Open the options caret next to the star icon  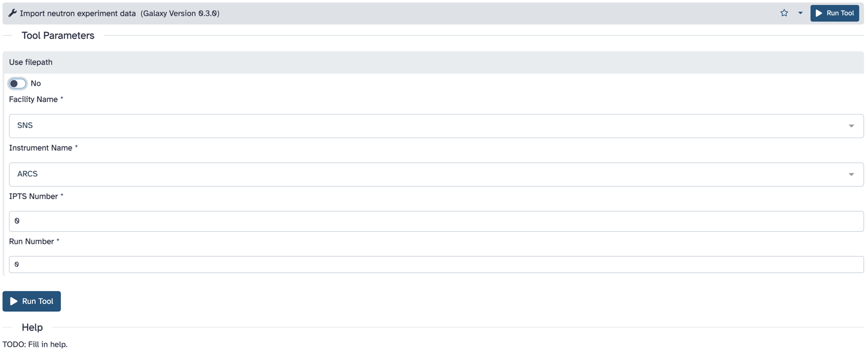click(x=800, y=13)
